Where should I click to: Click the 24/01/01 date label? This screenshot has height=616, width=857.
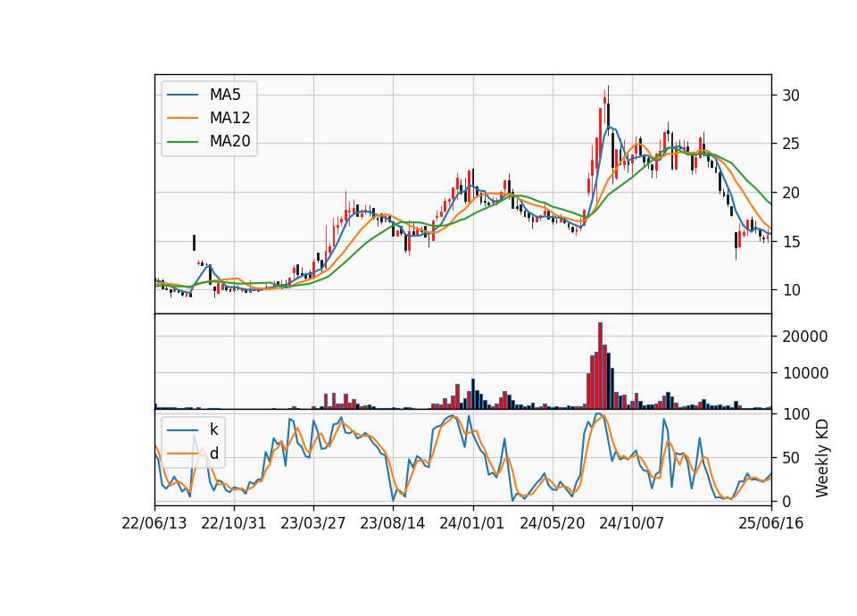(x=472, y=523)
